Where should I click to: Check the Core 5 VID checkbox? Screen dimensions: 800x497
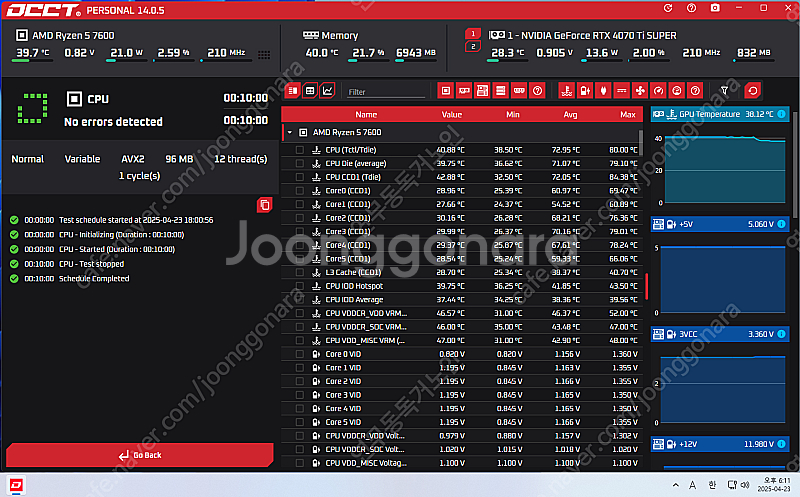pos(299,423)
